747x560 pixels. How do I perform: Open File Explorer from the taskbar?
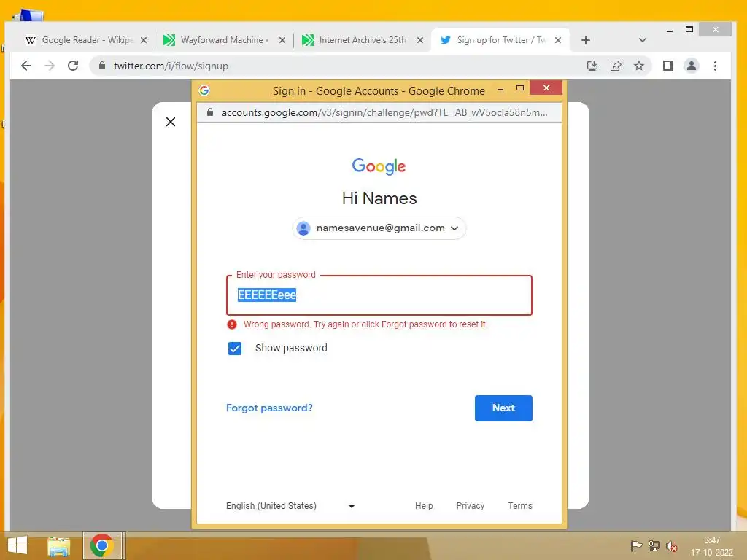pos(58,546)
